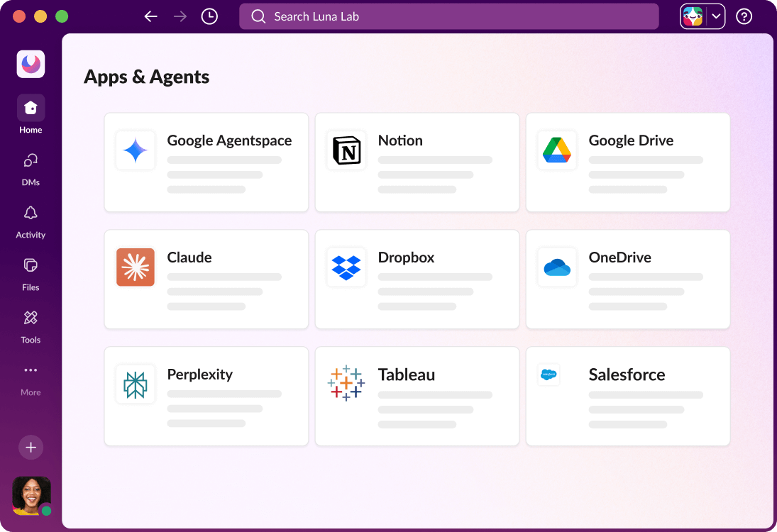Viewport: 777px width, 532px height.
Task: Open your profile picture in the sidebar
Action: [x=31, y=496]
